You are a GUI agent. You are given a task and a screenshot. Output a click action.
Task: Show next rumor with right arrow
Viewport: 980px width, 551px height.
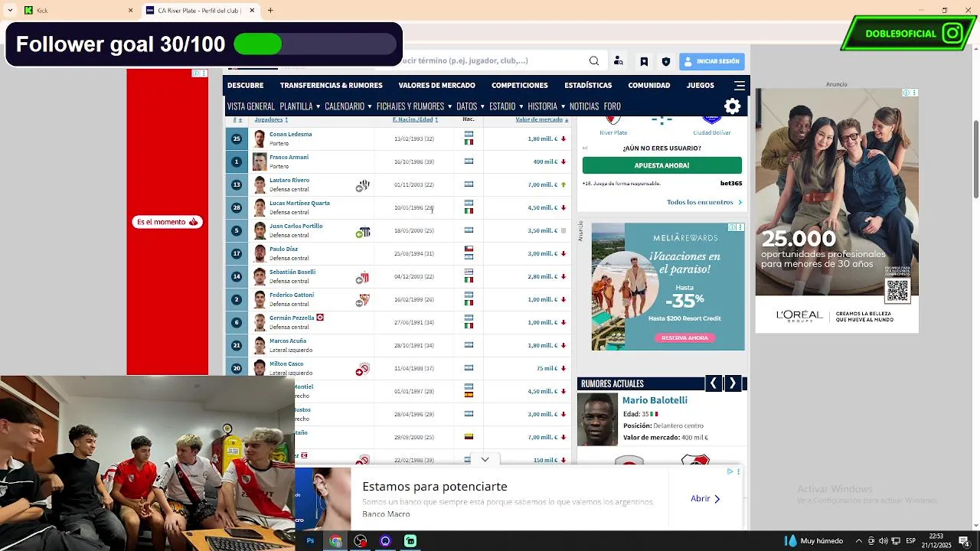pos(733,383)
